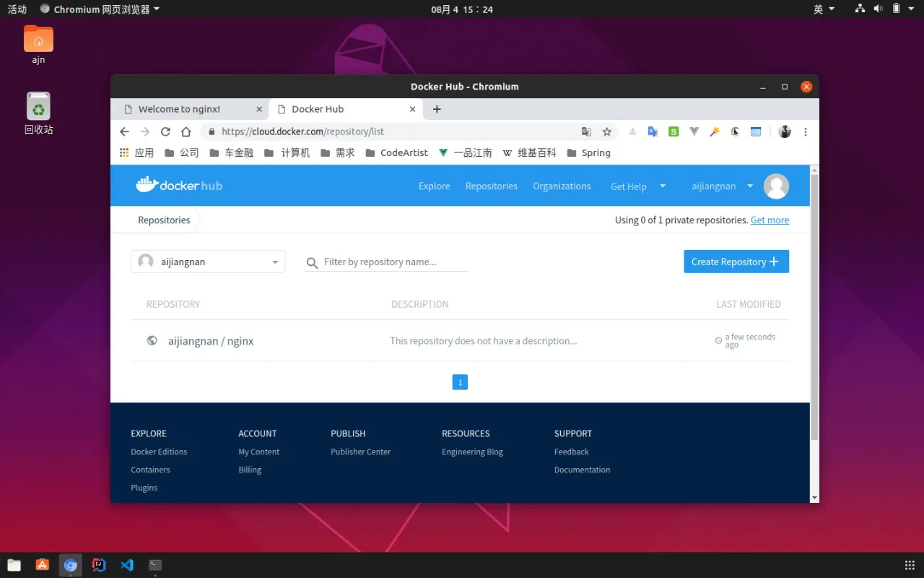Reload the Docker Hub page
The width and height of the screenshot is (924, 578).
165,131
